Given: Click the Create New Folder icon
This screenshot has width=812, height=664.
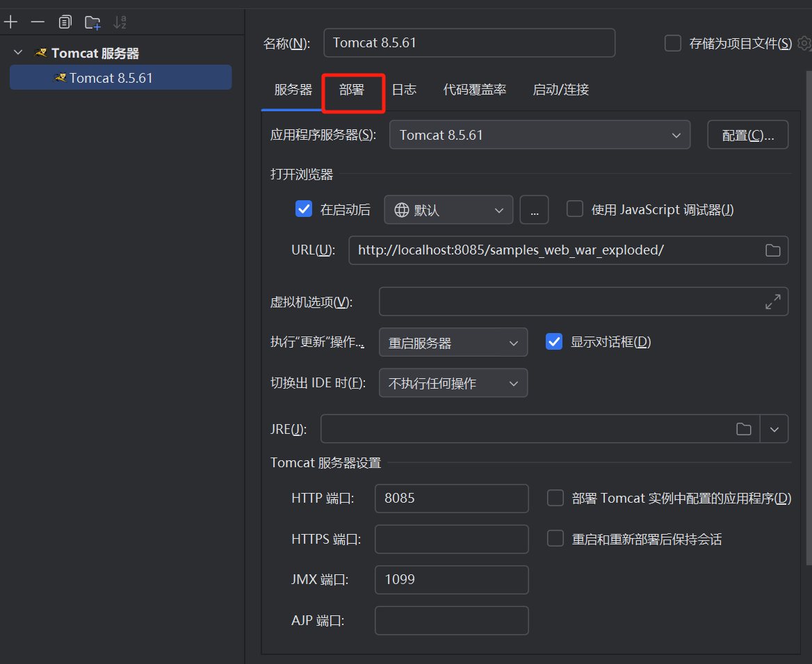Looking at the screenshot, I should click(x=92, y=22).
